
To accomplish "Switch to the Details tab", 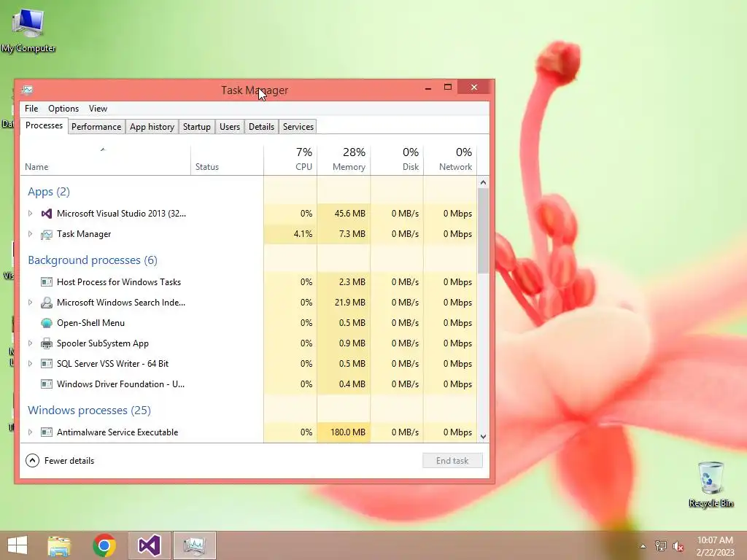I will click(x=262, y=127).
